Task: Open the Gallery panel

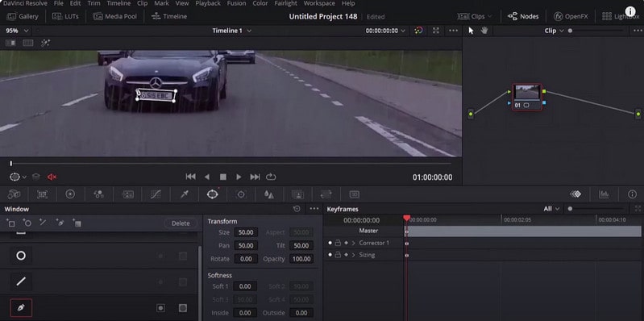Action: click(23, 16)
